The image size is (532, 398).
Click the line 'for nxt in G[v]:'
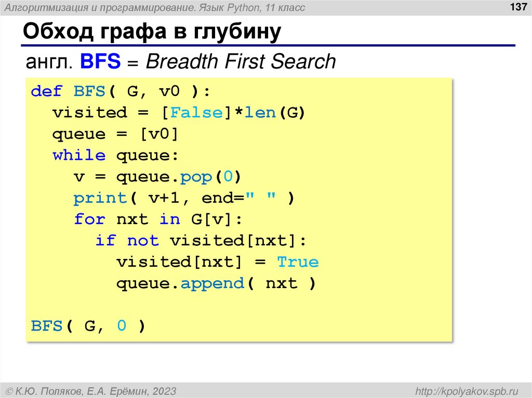tap(158, 219)
